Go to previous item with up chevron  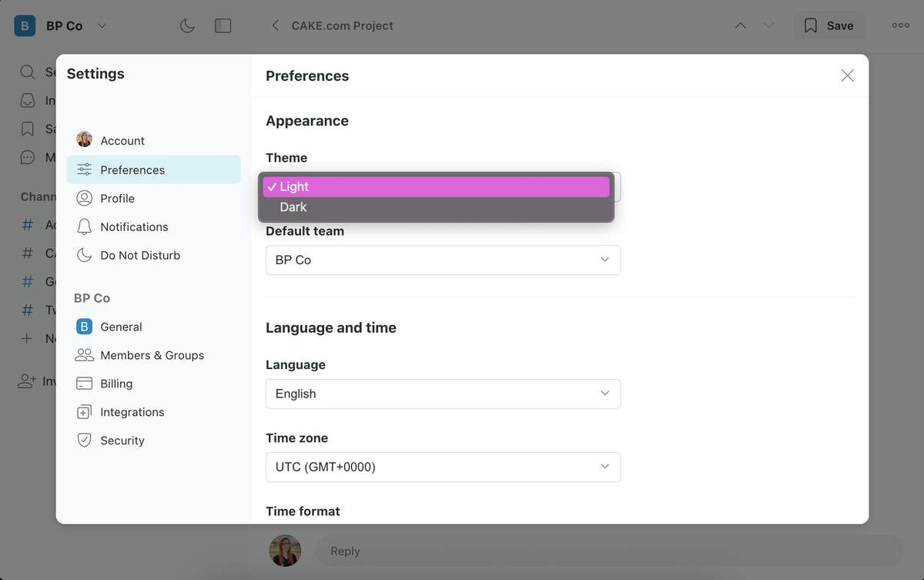740,26
